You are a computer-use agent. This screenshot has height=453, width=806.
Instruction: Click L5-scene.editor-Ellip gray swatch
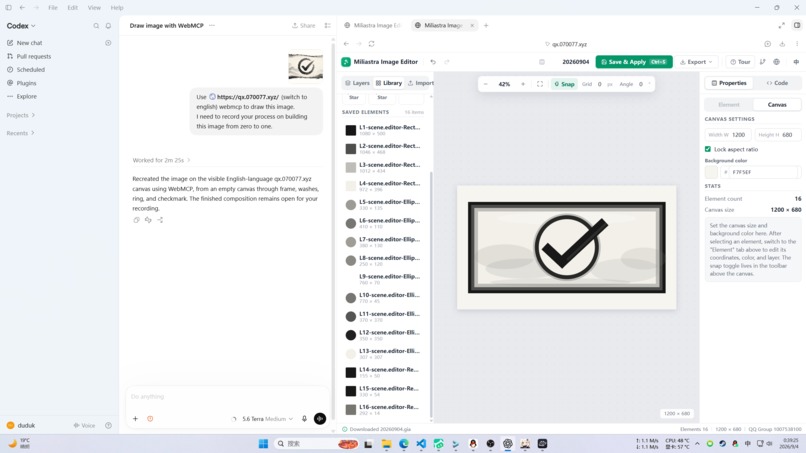coord(351,205)
